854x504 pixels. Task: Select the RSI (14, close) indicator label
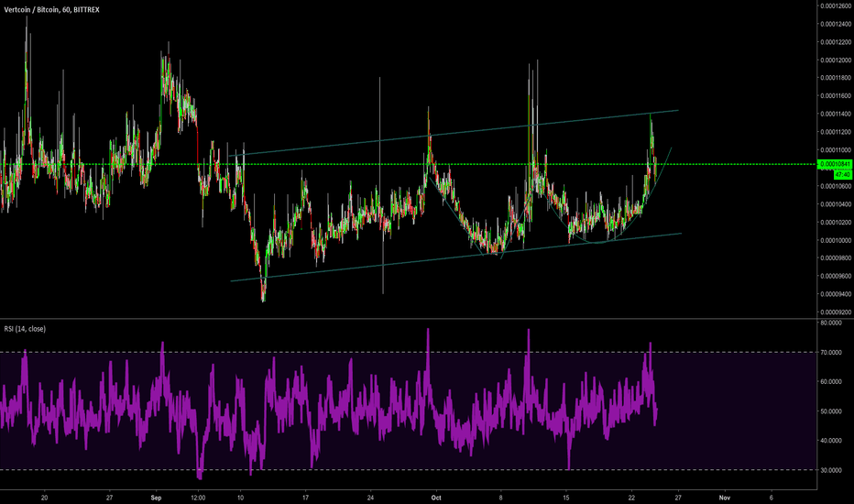(25, 329)
